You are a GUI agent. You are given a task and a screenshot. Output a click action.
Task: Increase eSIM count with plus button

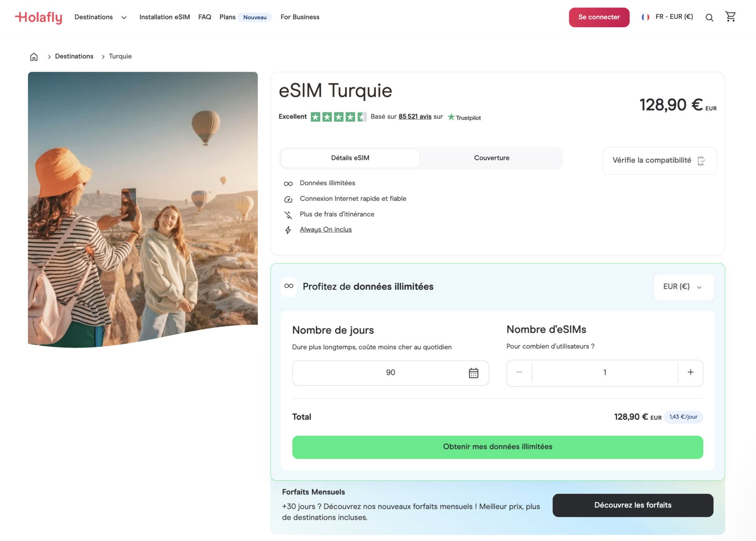click(690, 372)
